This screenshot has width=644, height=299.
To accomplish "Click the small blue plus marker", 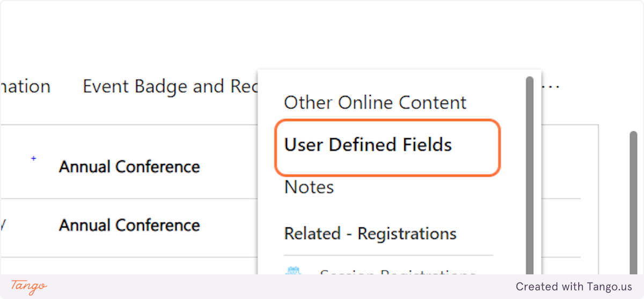I will [33, 158].
